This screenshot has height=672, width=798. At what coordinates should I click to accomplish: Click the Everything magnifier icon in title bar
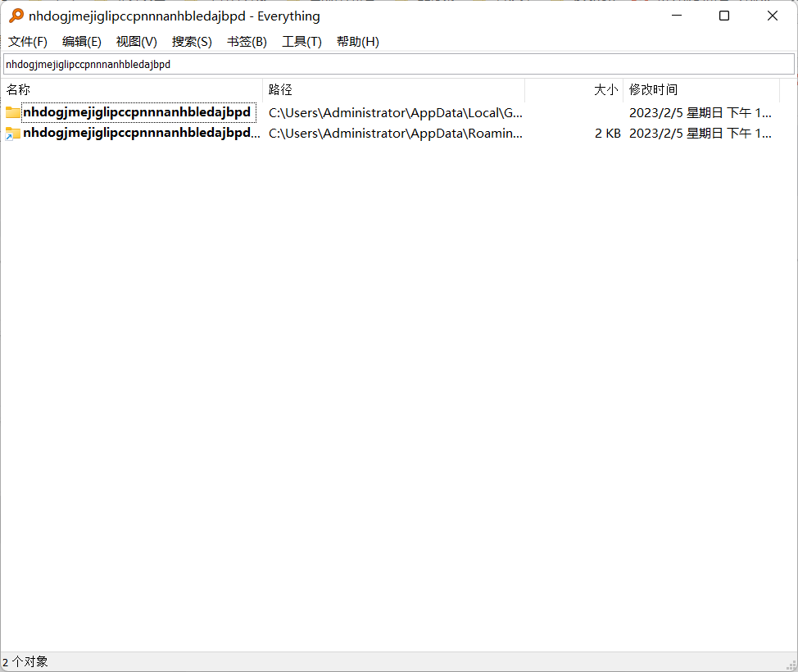click(16, 16)
